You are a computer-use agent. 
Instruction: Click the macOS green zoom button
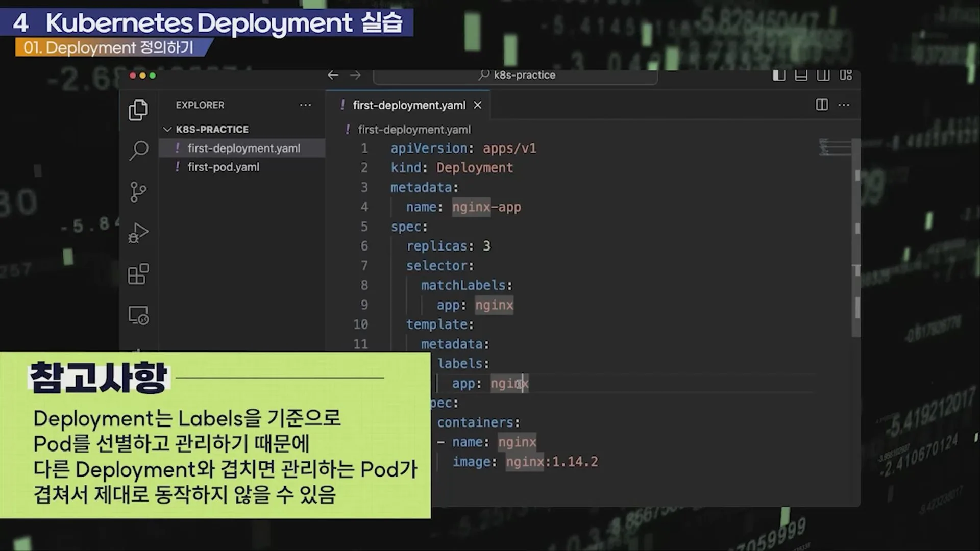[153, 76]
